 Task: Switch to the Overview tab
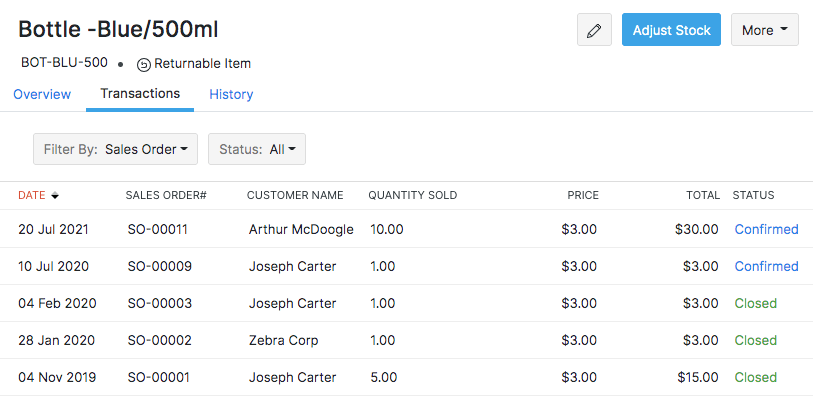pos(42,94)
